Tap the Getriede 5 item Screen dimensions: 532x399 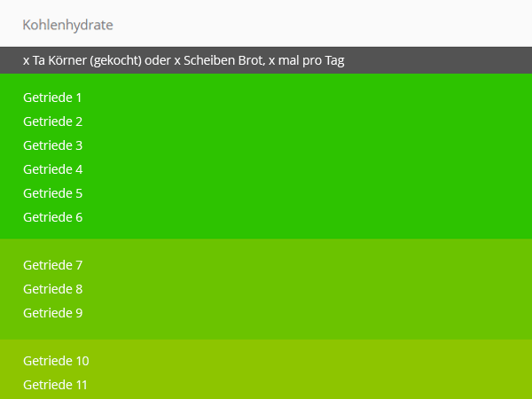pyautogui.click(x=52, y=193)
